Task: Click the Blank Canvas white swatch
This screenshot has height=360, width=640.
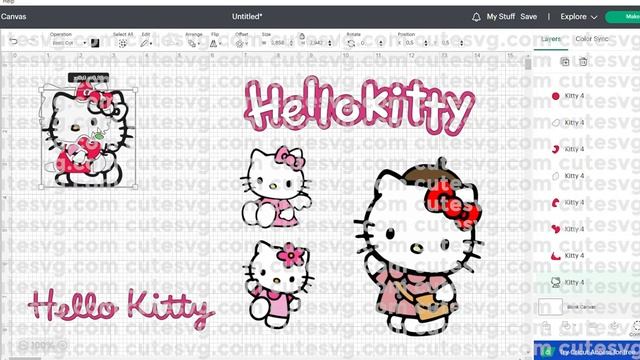Action: tap(550, 307)
